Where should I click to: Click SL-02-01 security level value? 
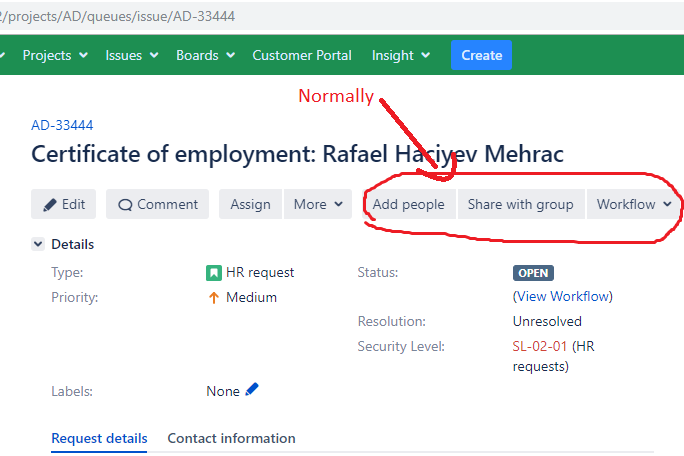tap(540, 346)
